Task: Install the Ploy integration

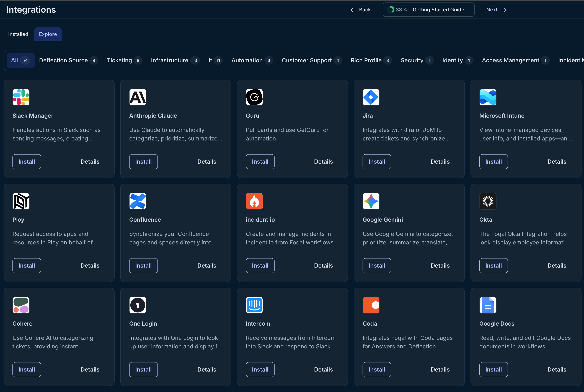Action: coord(27,266)
